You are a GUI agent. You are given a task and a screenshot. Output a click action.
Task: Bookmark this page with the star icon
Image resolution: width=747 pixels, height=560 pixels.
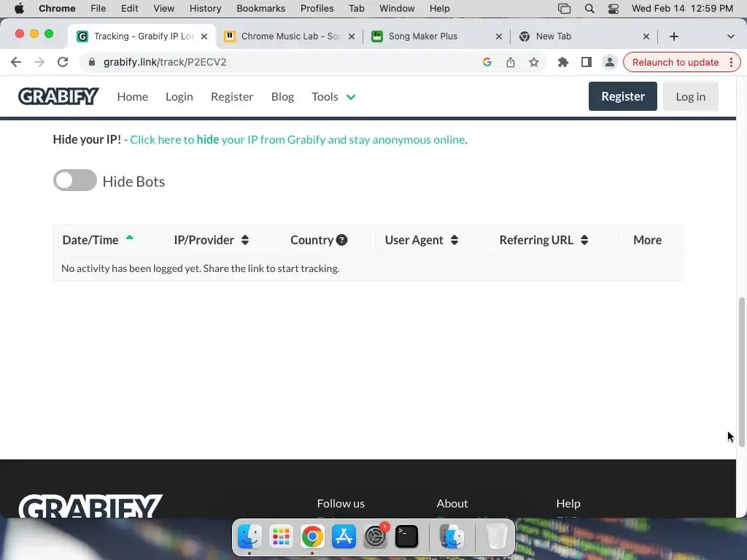pos(533,62)
